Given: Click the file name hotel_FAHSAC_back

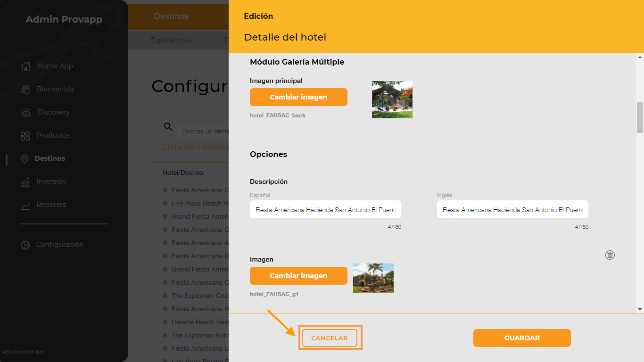Looking at the screenshot, I should coord(278,115).
